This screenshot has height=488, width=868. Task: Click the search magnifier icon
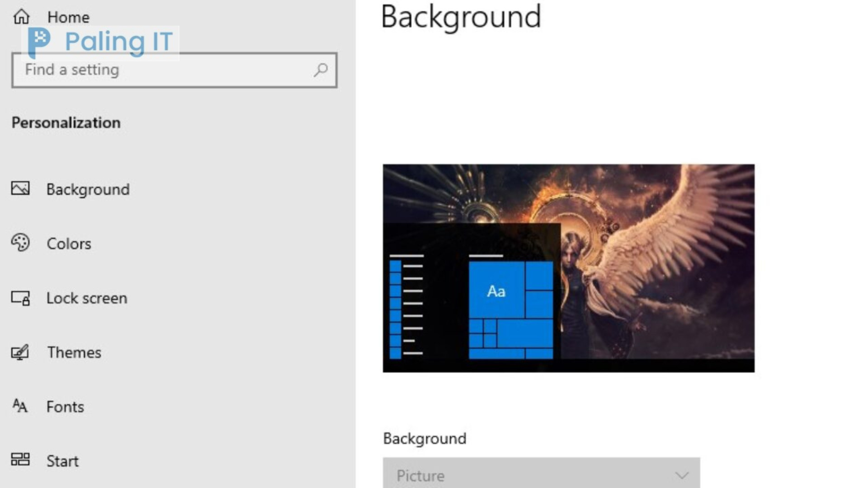pos(321,70)
